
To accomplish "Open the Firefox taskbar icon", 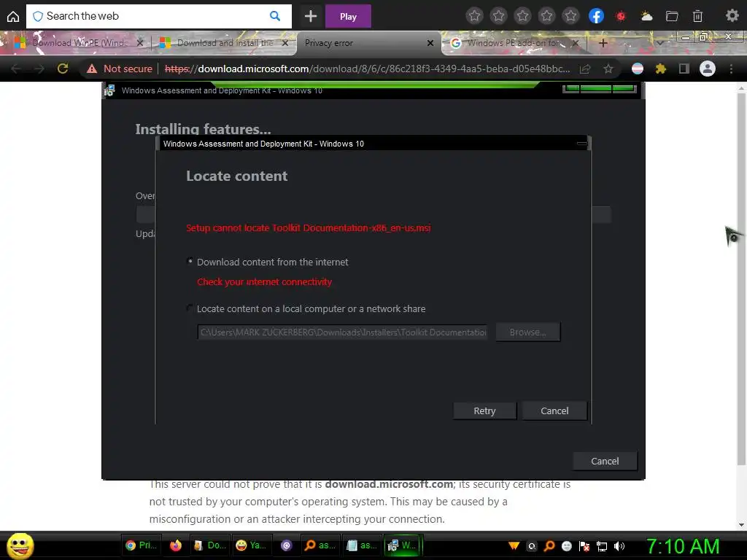I will (x=175, y=545).
